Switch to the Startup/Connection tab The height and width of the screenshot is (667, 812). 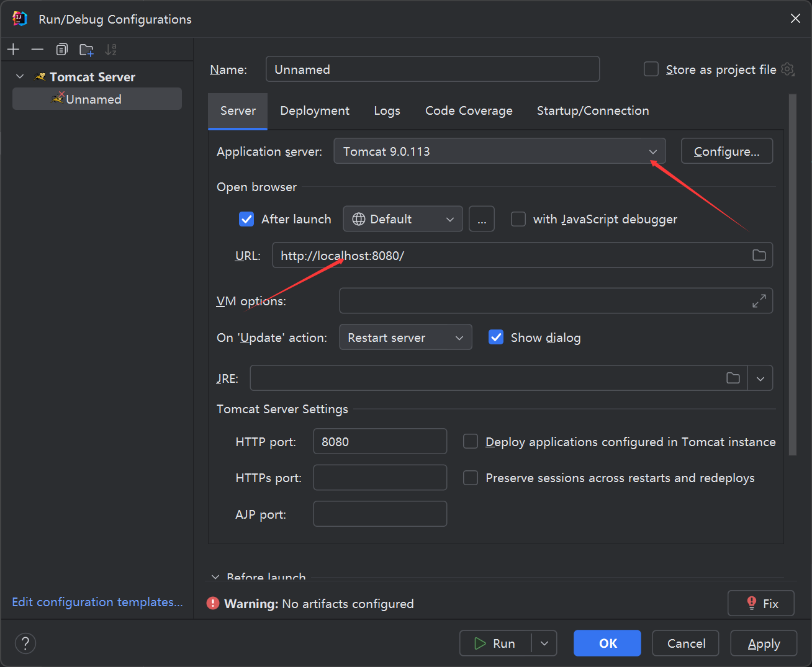pyautogui.click(x=593, y=110)
